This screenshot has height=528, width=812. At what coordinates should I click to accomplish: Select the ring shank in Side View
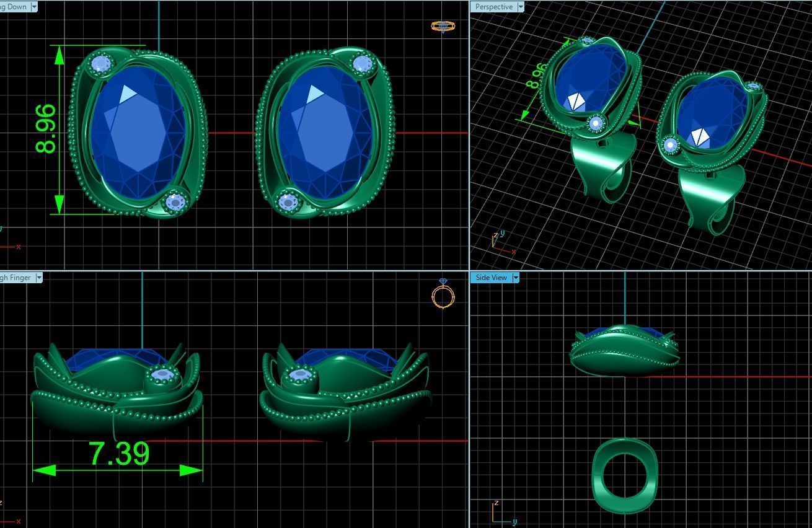tap(624, 476)
